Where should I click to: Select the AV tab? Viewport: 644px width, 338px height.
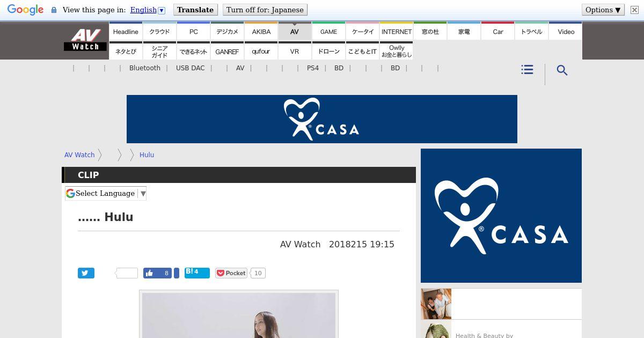[295, 31]
